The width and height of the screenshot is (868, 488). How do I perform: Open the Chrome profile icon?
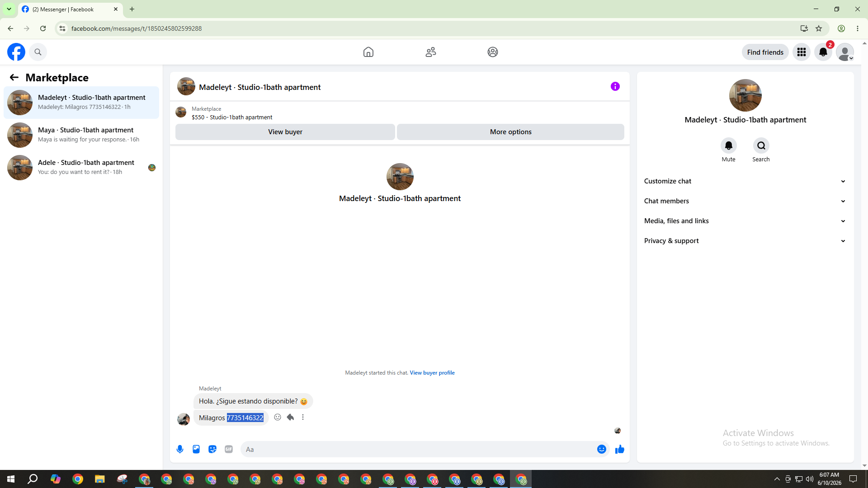841,28
